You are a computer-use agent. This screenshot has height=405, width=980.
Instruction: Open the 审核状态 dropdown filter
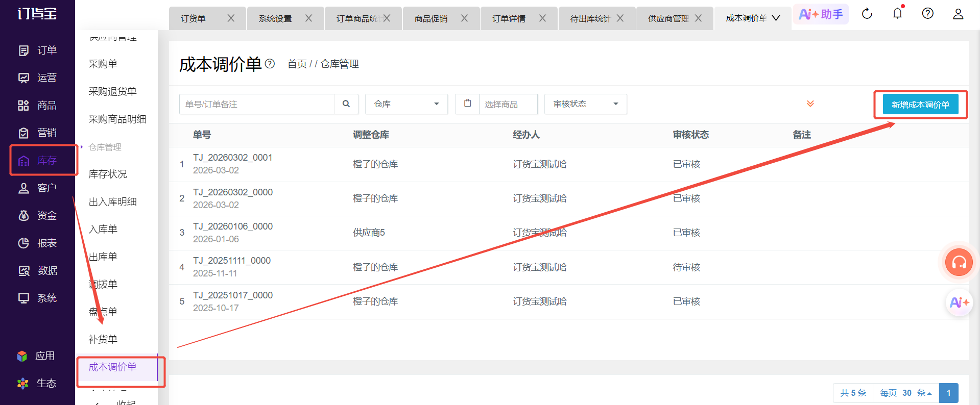[585, 104]
